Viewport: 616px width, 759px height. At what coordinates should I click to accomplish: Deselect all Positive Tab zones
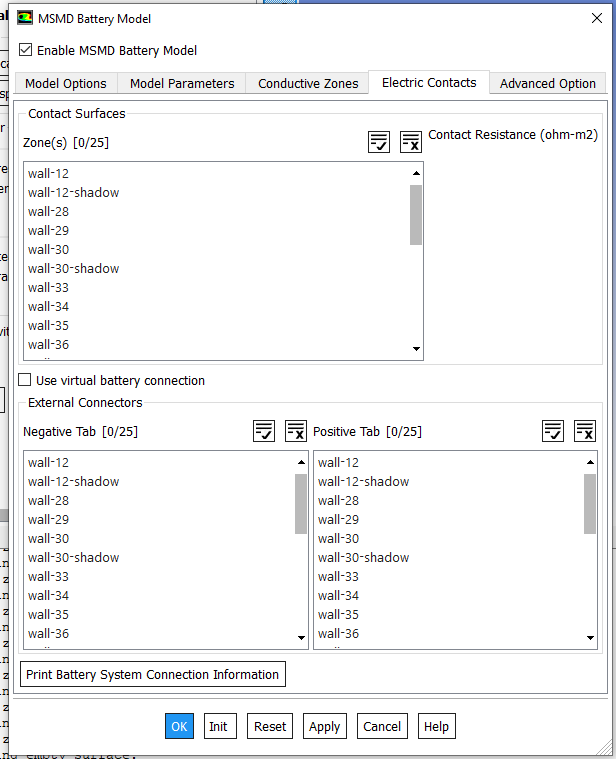click(x=585, y=431)
